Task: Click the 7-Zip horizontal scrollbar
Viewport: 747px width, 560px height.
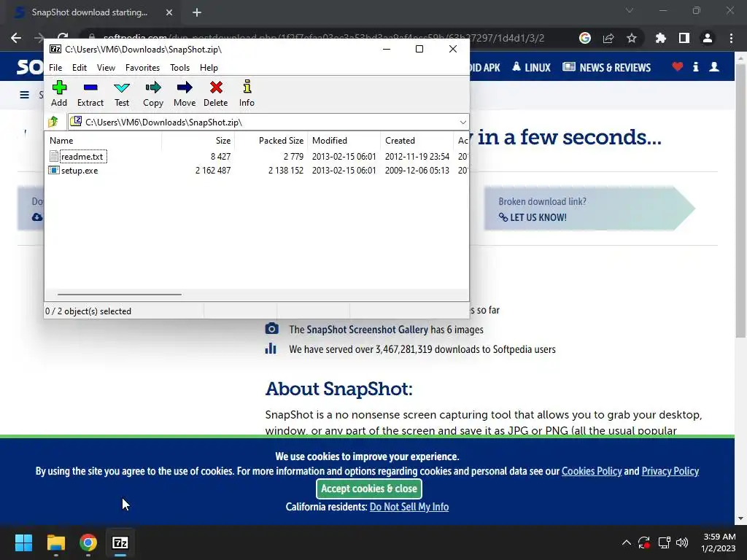Action: [119, 295]
